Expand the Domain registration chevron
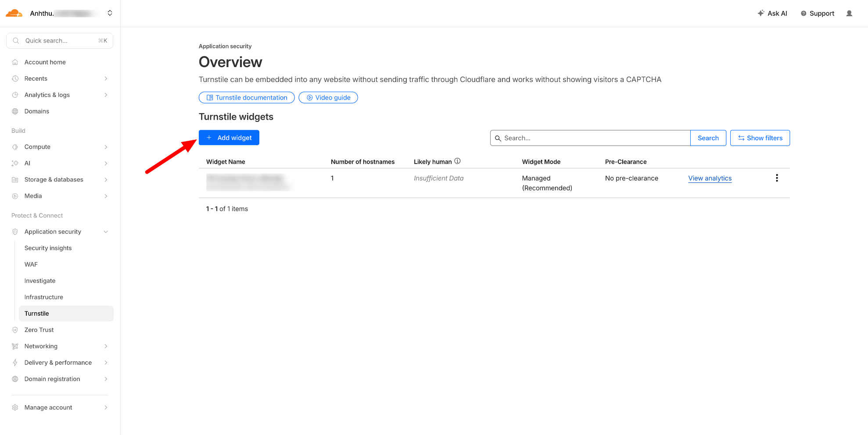868x435 pixels. point(106,379)
